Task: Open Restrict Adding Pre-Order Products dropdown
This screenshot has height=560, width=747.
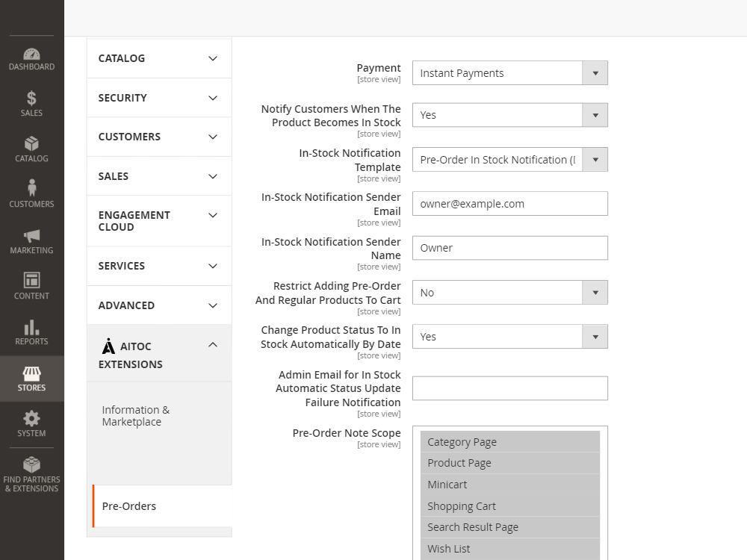Action: (509, 293)
